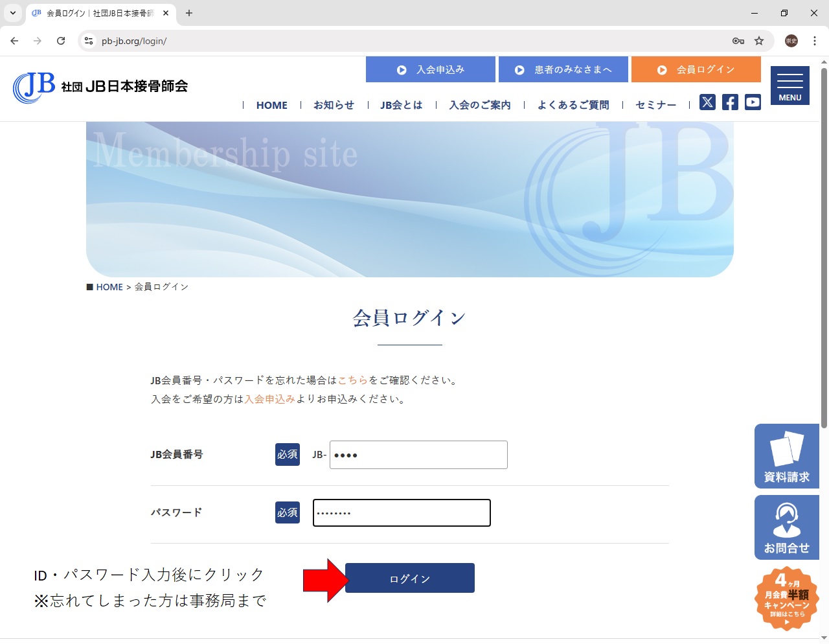Click the こちら forgot password link
The height and width of the screenshot is (644, 829).
(352, 380)
